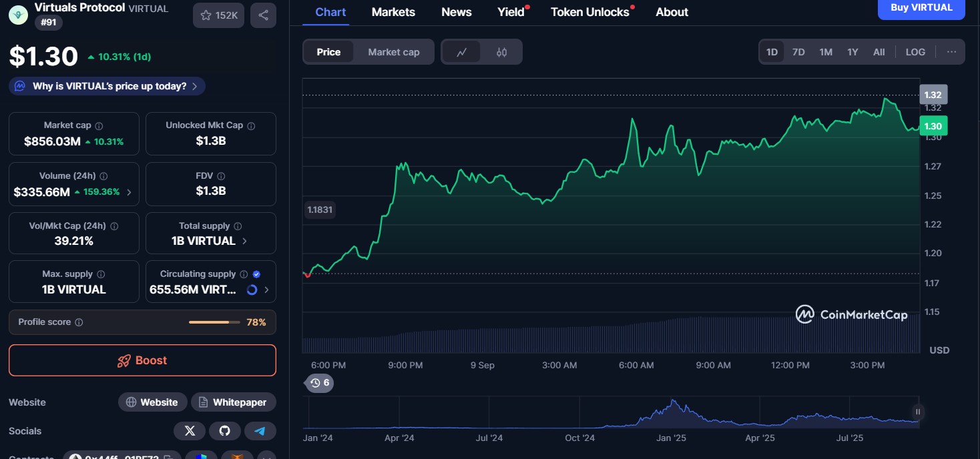Click the Buy VIRTUAL button
The width and height of the screenshot is (980, 459).
tap(921, 8)
